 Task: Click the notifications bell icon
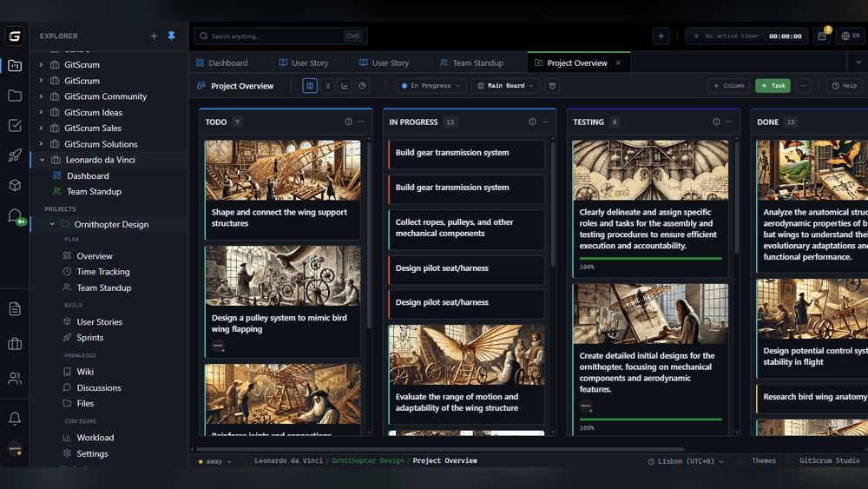coord(15,419)
